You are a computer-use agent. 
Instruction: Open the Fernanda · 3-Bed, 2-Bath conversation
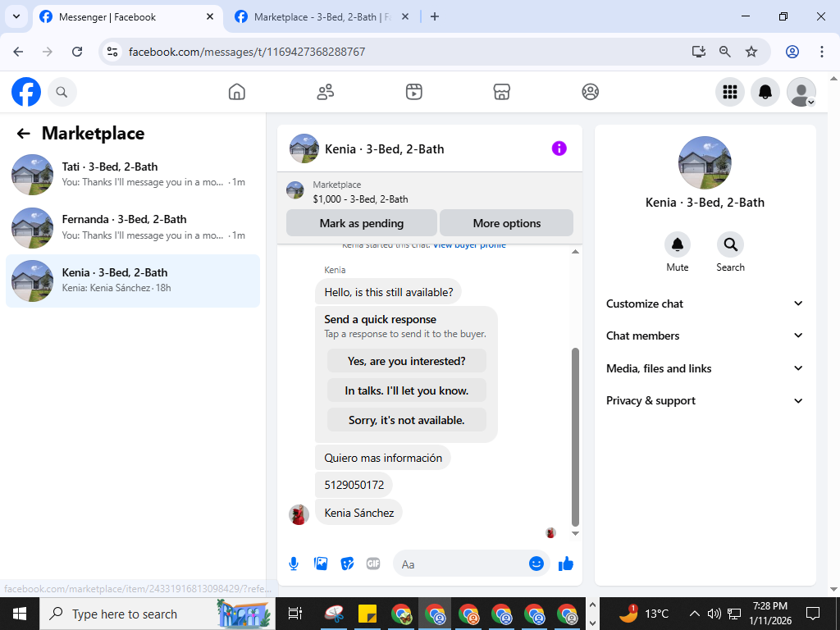[x=133, y=227]
